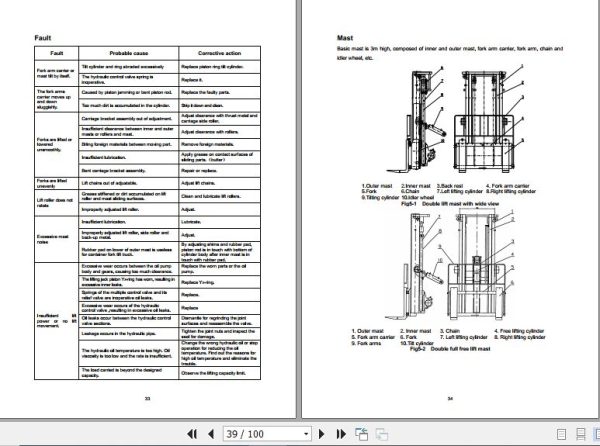The width and height of the screenshot is (600, 446).
Task: Click page number '33' at page bottom
Action: [x=148, y=399]
